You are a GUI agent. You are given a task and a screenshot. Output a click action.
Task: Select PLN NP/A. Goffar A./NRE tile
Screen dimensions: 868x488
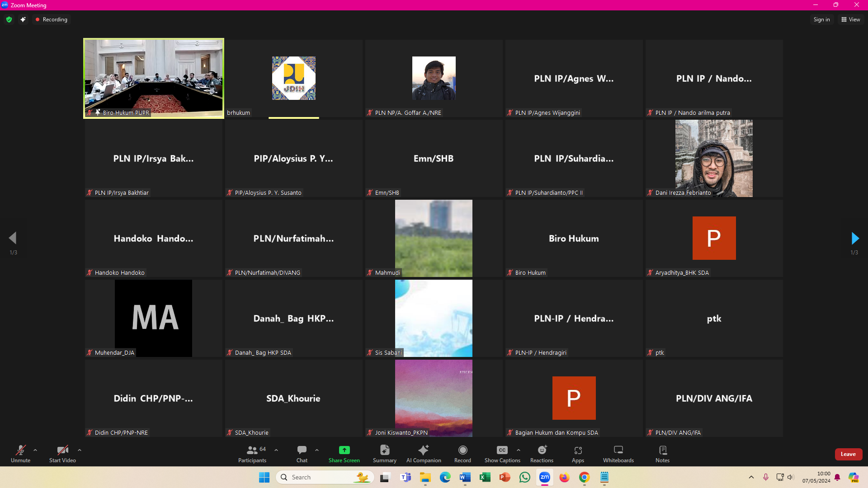(x=434, y=78)
